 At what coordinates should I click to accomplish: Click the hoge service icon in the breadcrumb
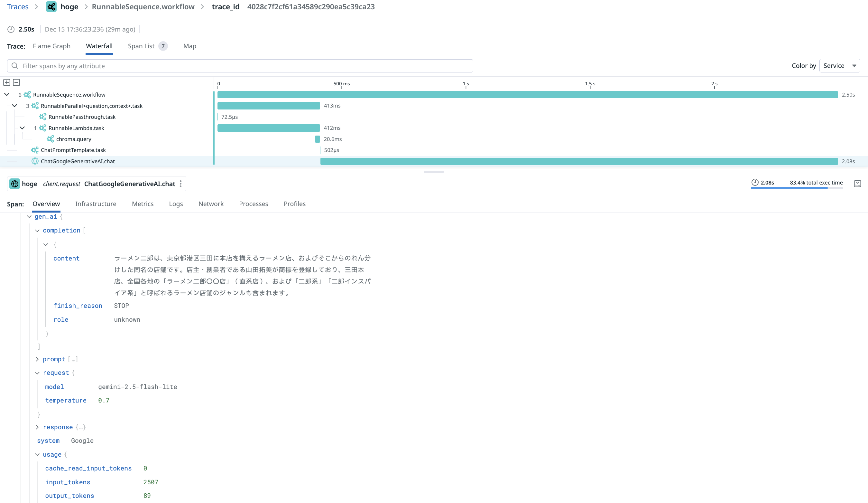pos(51,6)
